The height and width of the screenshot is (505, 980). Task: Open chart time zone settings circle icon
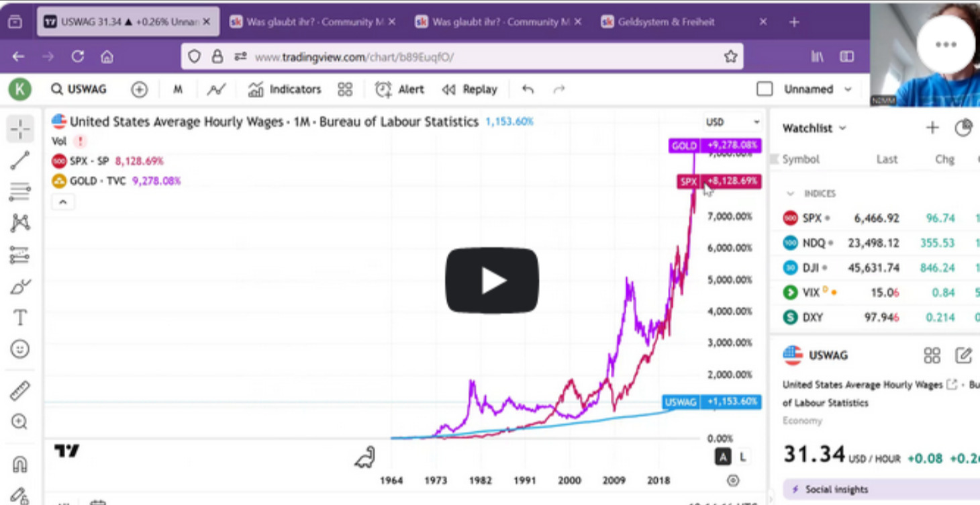(x=733, y=480)
